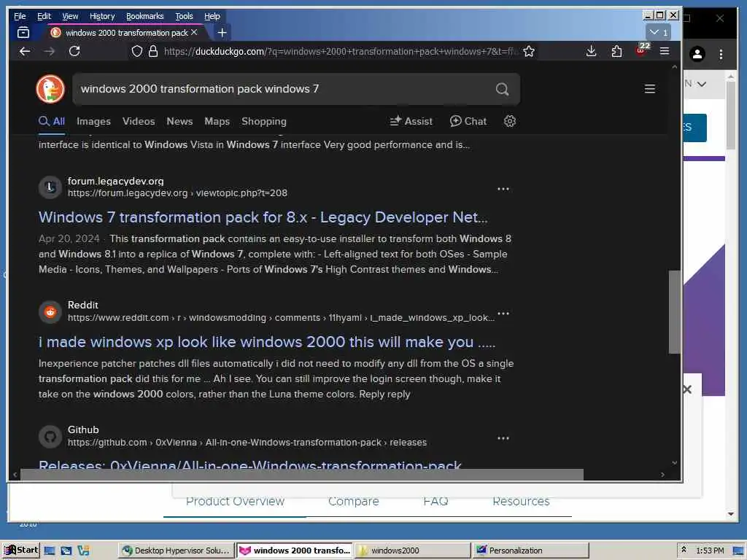Open the Bookmarks menu
The height and width of the screenshot is (560, 747).
pos(145,16)
